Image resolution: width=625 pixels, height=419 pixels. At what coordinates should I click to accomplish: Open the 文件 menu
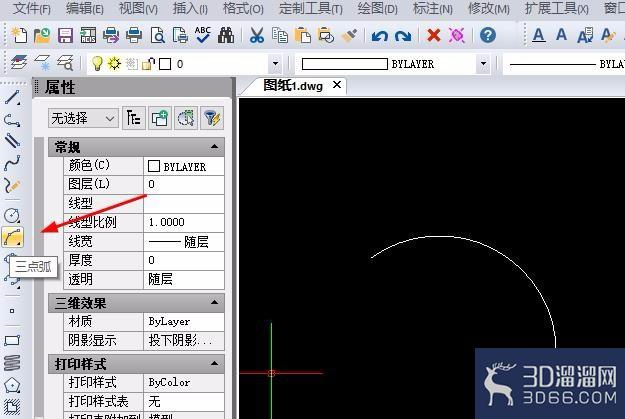pyautogui.click(x=31, y=8)
